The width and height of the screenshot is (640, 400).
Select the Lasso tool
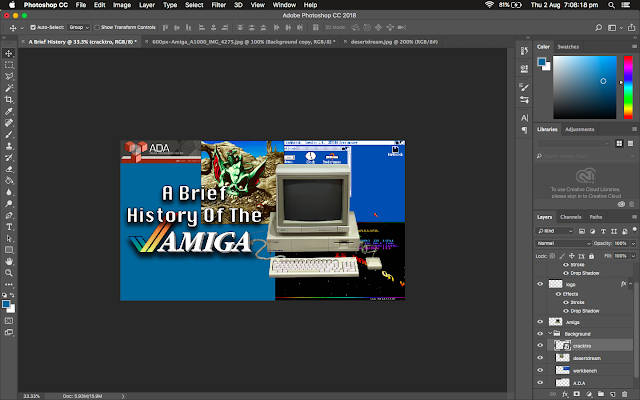click(9, 76)
